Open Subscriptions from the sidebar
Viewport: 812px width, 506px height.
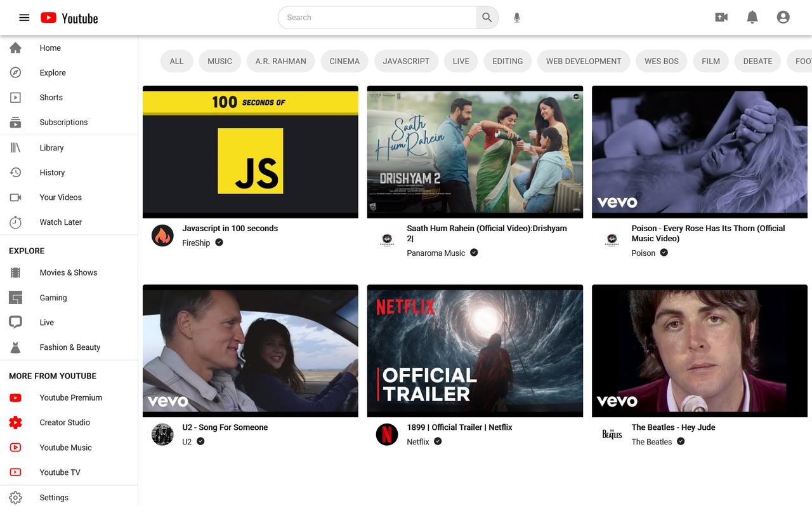tap(63, 122)
